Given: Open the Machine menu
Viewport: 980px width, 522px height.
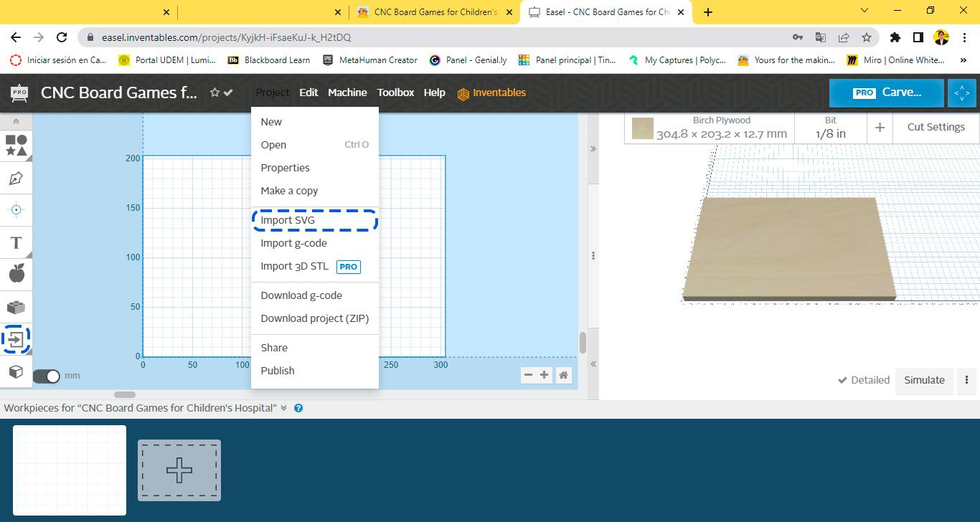Looking at the screenshot, I should point(347,92).
